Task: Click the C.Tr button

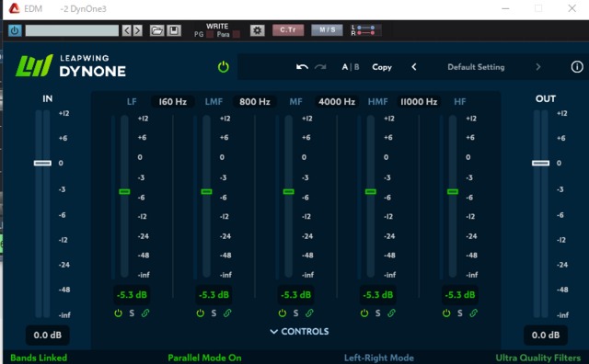Action: (288, 30)
